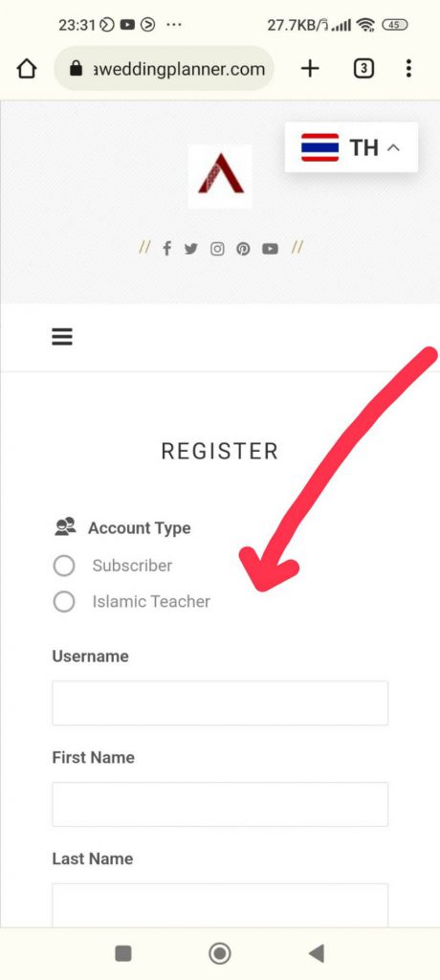Focus the First Name input field
This screenshot has height=980, width=440.
click(220, 804)
